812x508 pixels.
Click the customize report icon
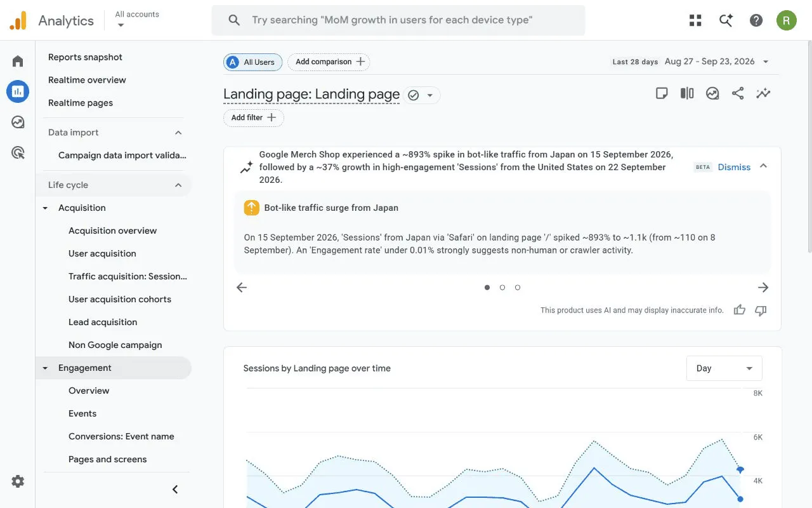[712, 93]
